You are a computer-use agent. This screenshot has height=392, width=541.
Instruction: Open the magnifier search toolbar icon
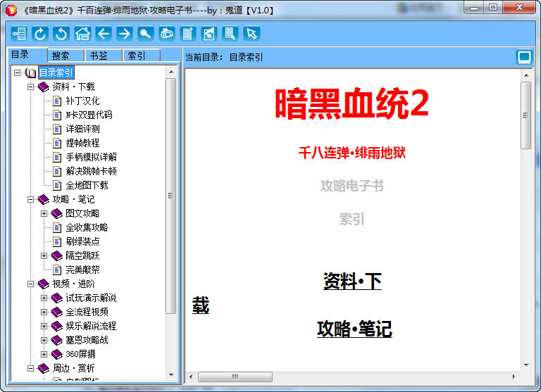pyautogui.click(x=146, y=34)
